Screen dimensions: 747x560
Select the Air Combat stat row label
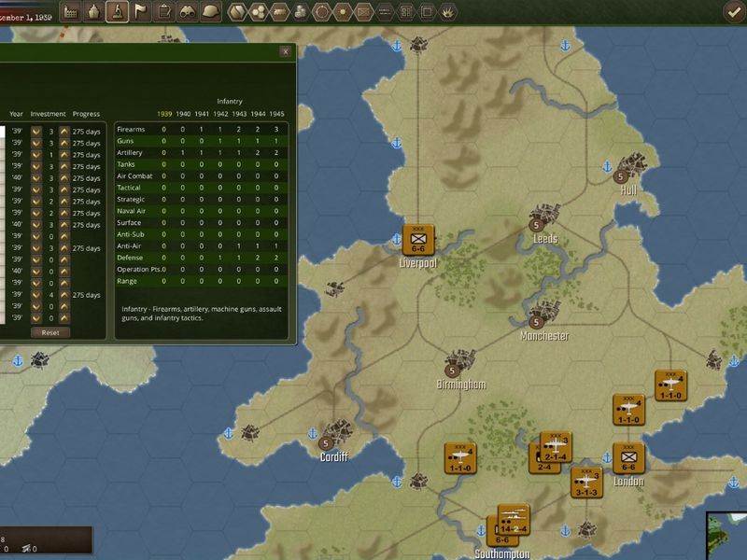[x=134, y=175]
